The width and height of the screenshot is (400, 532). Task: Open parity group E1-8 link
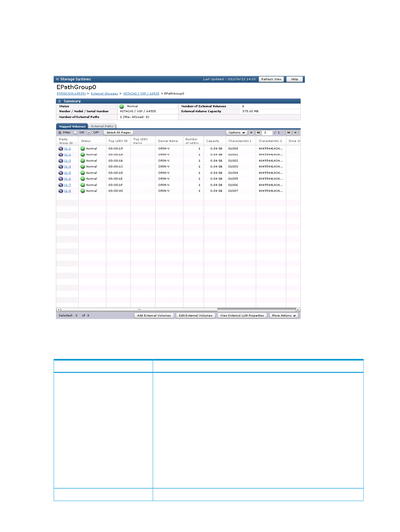pos(68,191)
